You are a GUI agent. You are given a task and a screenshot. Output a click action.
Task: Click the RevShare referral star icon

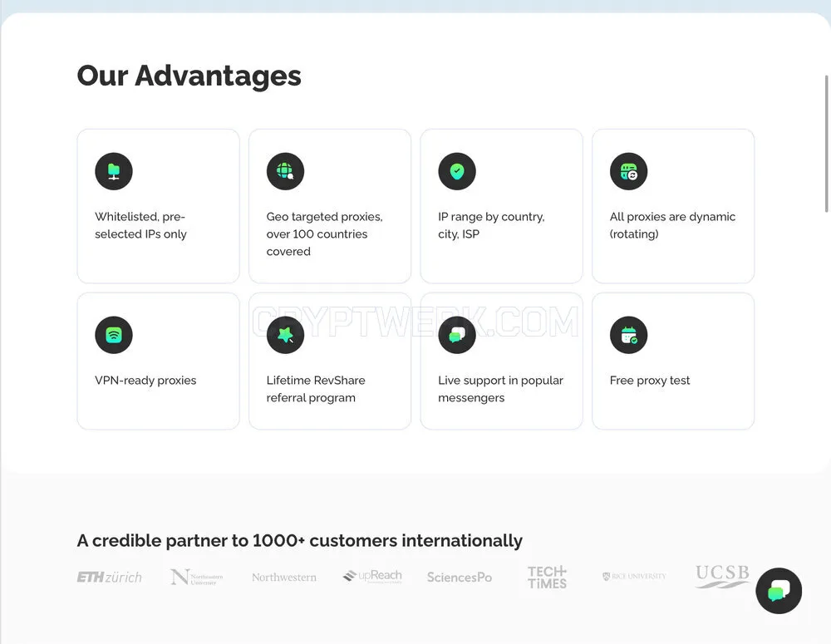click(286, 335)
